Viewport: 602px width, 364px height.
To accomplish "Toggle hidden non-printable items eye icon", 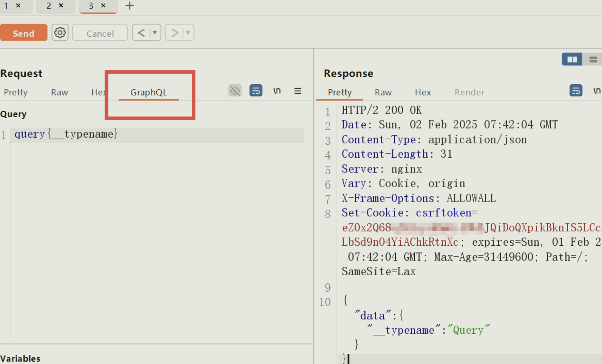I will [x=235, y=91].
